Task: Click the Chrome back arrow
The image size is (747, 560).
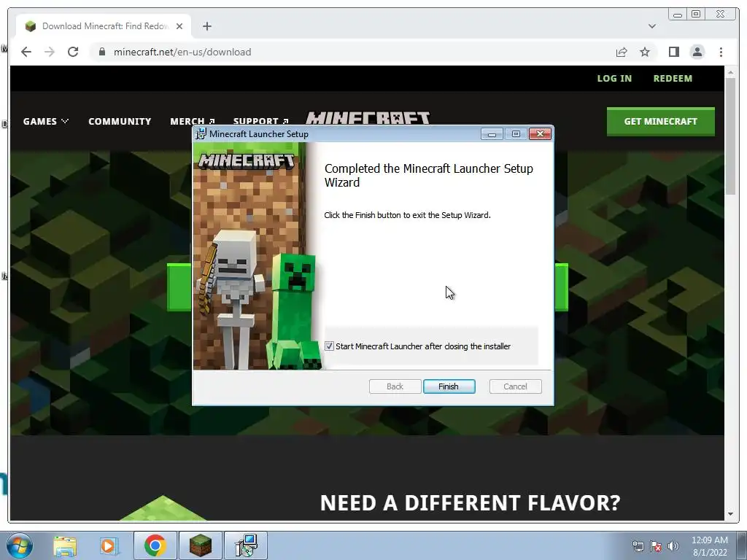Action: click(26, 52)
